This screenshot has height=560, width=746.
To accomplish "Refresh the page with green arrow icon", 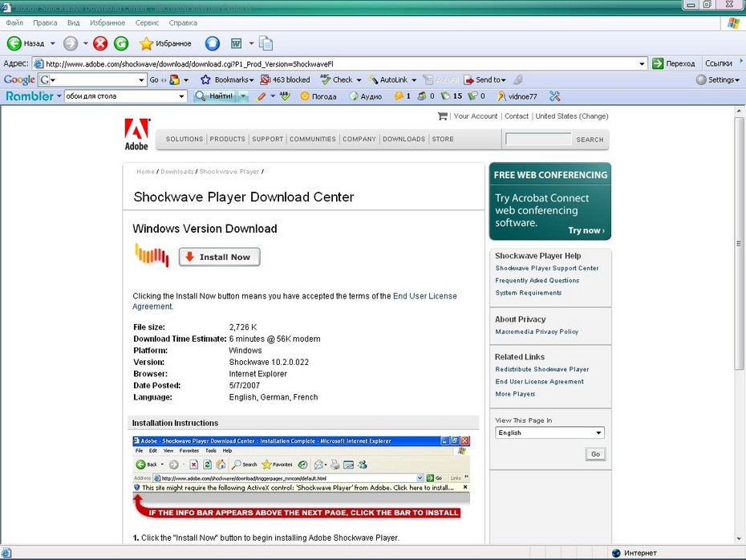I will coord(121,43).
